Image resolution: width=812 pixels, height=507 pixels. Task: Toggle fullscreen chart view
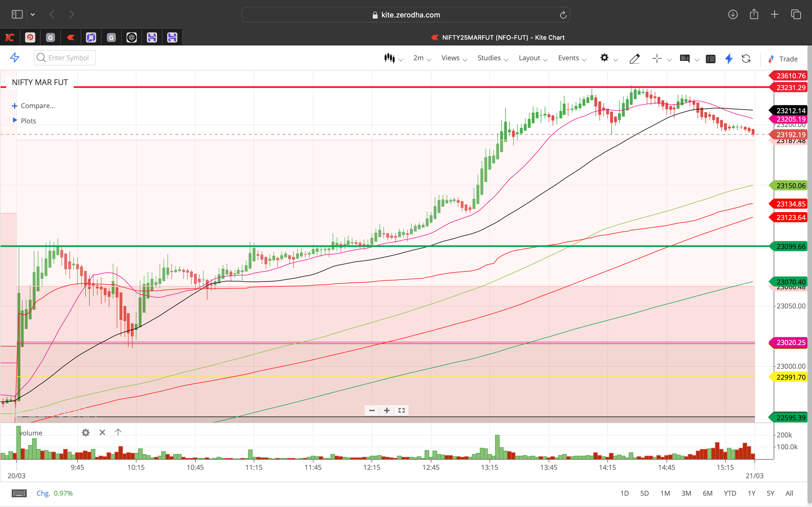pyautogui.click(x=401, y=410)
